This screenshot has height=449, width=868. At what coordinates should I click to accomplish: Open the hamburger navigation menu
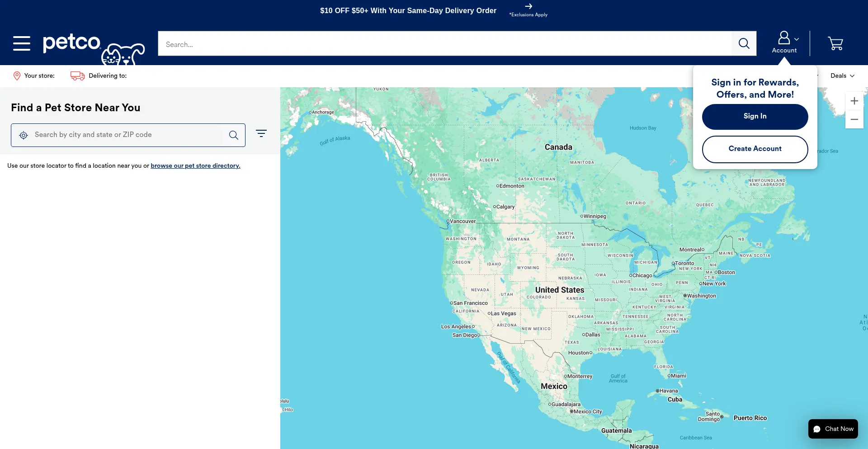pyautogui.click(x=21, y=43)
